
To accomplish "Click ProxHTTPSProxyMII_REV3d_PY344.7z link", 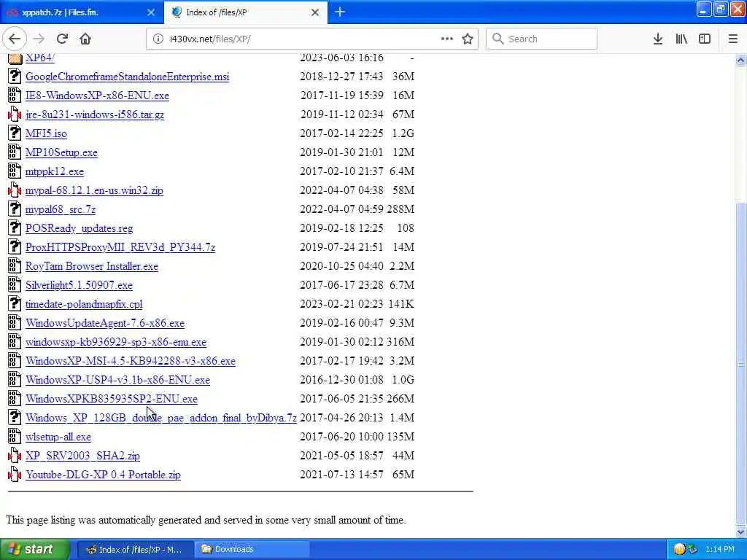I will (x=120, y=248).
